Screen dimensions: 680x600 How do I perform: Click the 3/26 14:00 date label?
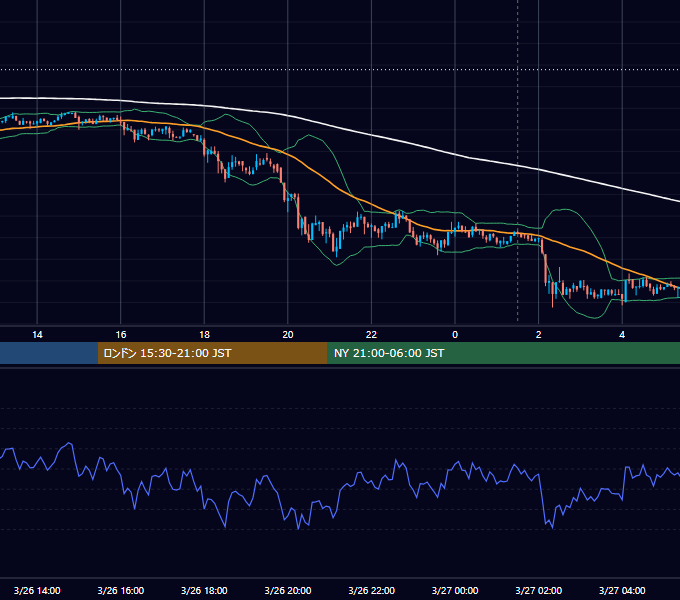(x=37, y=590)
